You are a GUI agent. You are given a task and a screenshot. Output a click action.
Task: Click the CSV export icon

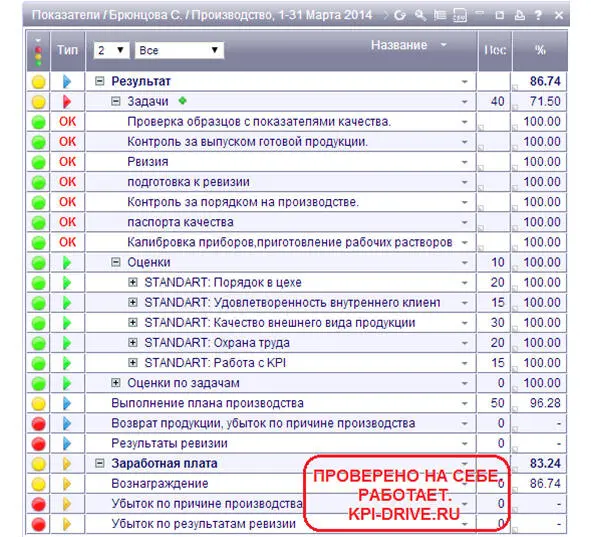460,15
